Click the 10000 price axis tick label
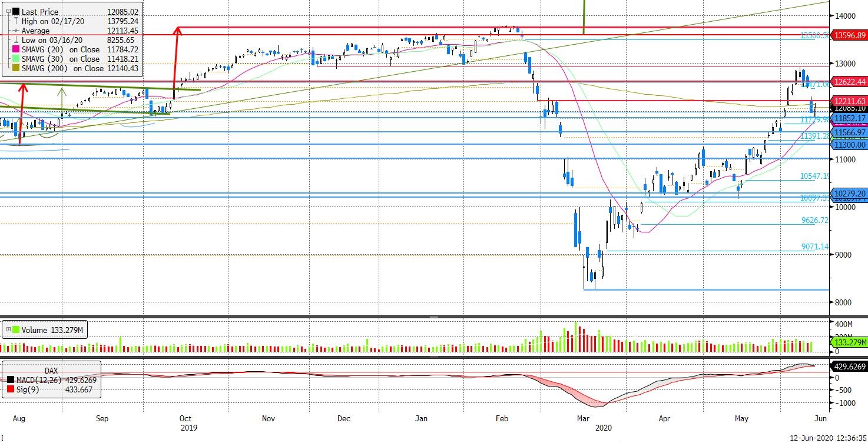The width and height of the screenshot is (868, 443). click(845, 207)
